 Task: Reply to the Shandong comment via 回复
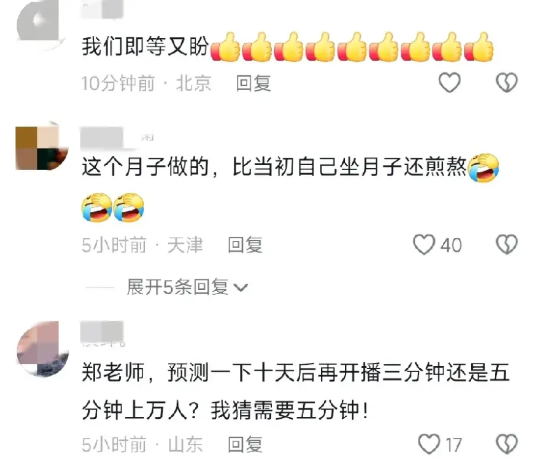tap(245, 445)
